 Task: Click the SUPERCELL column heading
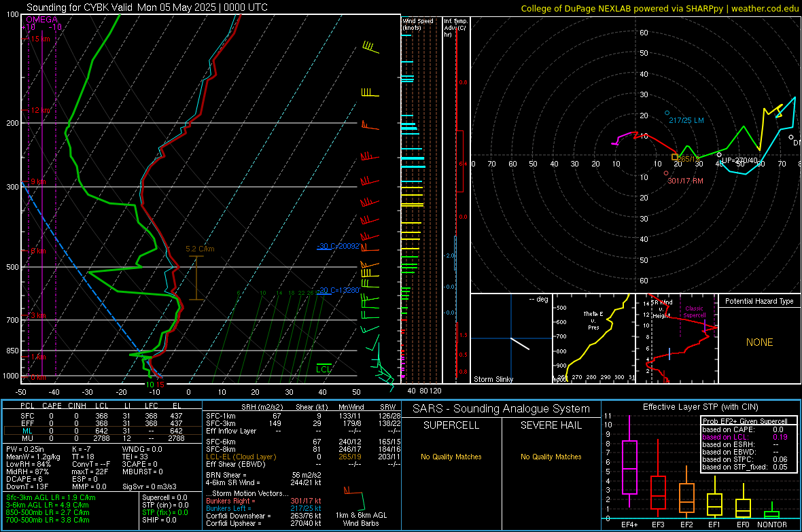pyautogui.click(x=451, y=425)
